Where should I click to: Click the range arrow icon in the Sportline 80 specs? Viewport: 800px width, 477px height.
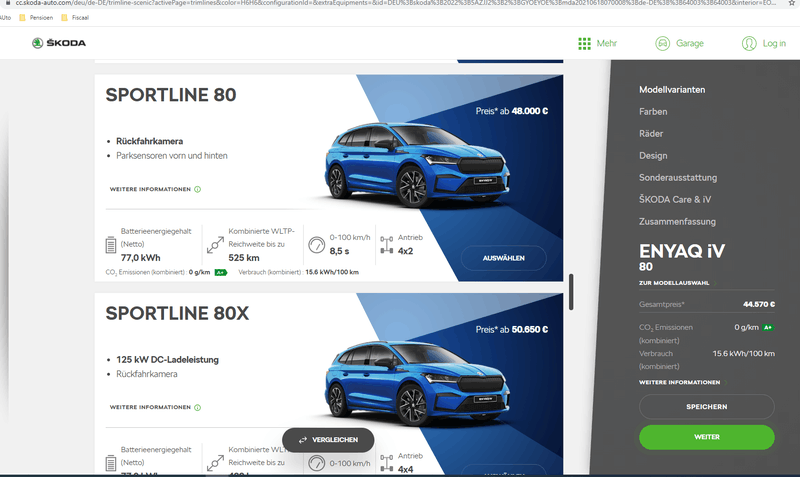[x=215, y=245]
